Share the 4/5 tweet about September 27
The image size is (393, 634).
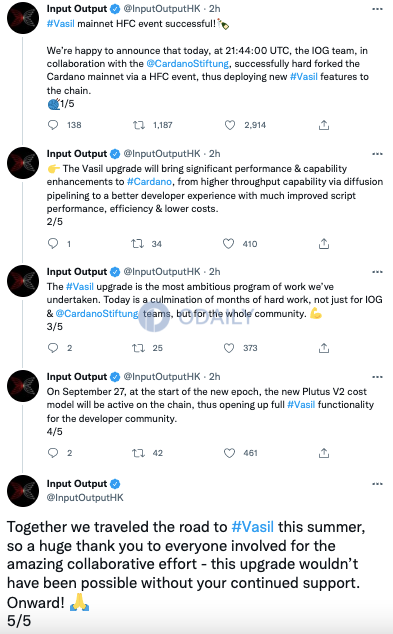coord(324,453)
